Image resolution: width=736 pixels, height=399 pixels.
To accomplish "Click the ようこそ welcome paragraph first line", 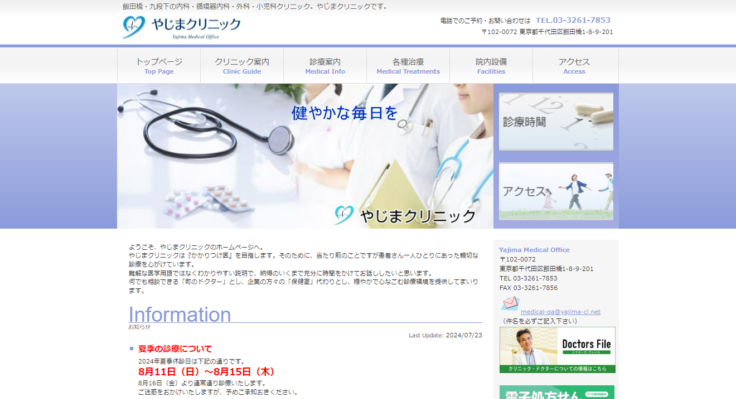I will point(196,247).
